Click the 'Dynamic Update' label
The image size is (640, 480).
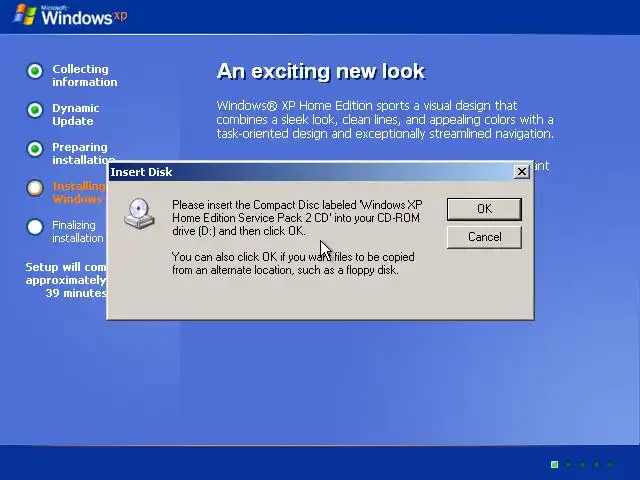point(76,115)
